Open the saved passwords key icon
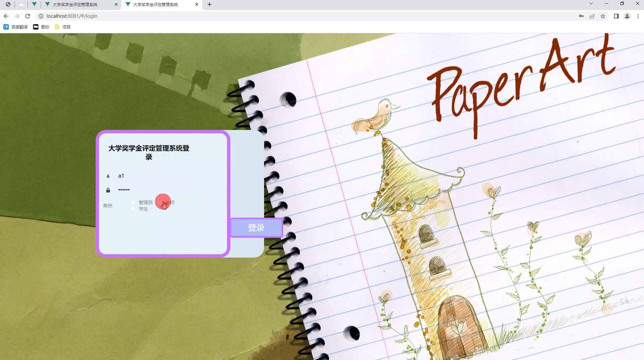Image resolution: width=644 pixels, height=360 pixels. 581,16
